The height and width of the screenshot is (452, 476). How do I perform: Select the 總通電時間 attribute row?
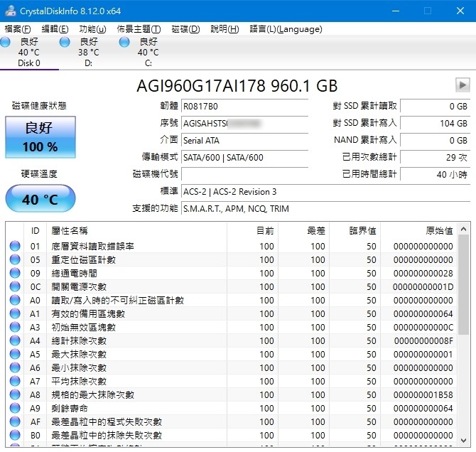(232, 273)
